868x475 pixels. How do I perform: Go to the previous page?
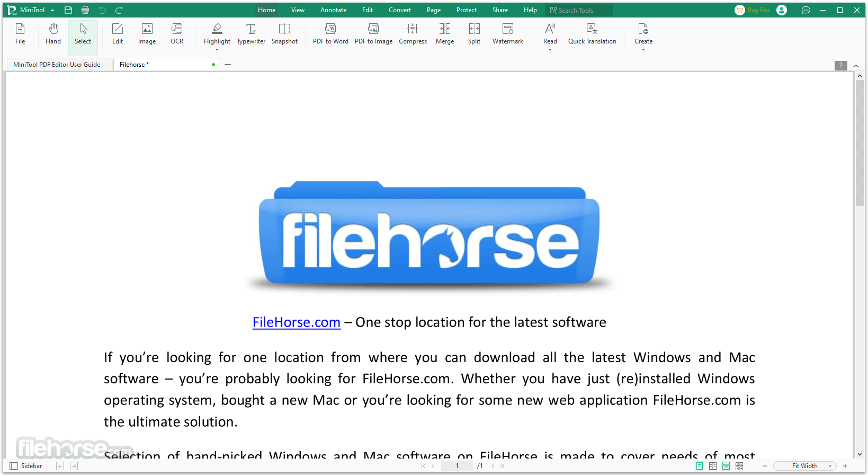click(x=433, y=466)
